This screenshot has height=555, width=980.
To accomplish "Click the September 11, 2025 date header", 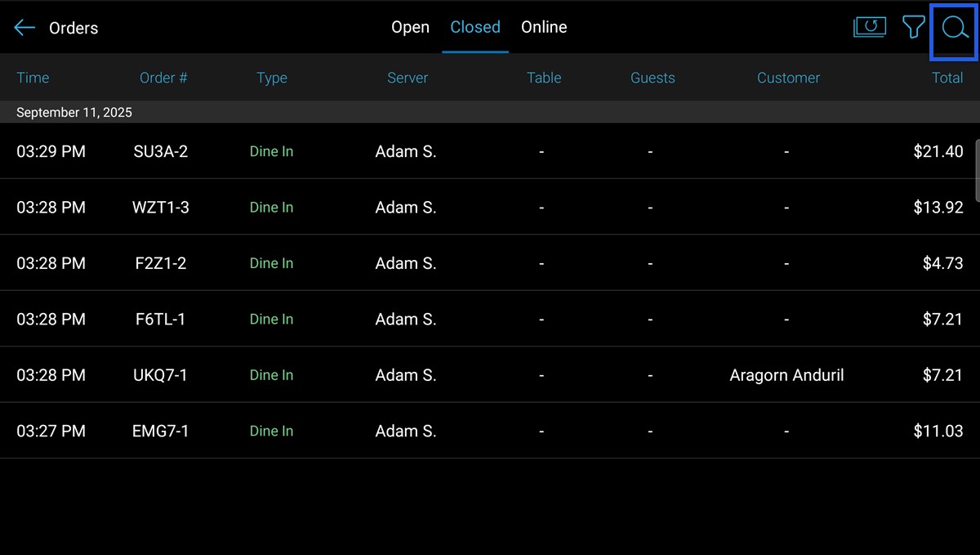I will click(74, 112).
